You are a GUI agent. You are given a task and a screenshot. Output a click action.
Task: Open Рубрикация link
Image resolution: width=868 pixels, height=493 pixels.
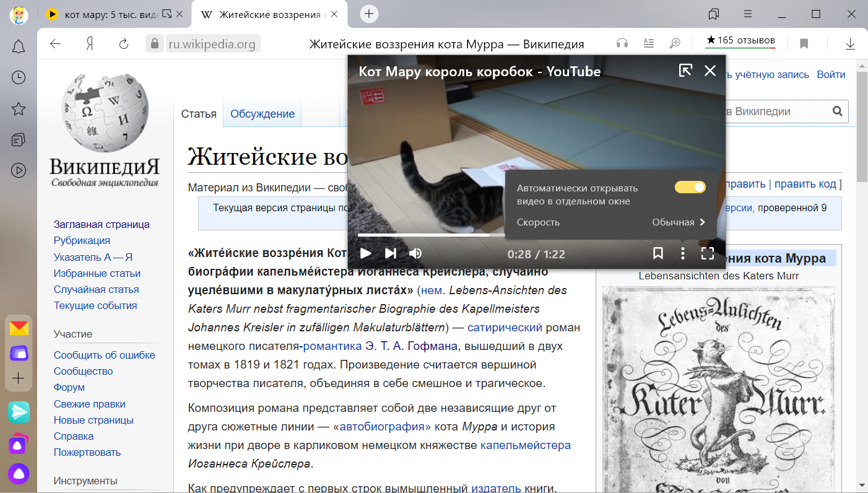click(82, 240)
